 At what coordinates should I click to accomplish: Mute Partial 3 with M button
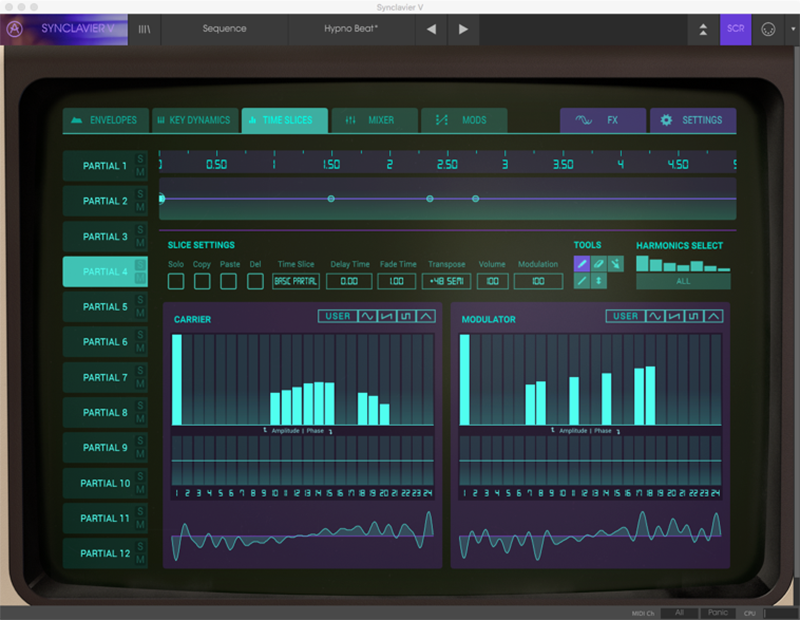pos(140,243)
